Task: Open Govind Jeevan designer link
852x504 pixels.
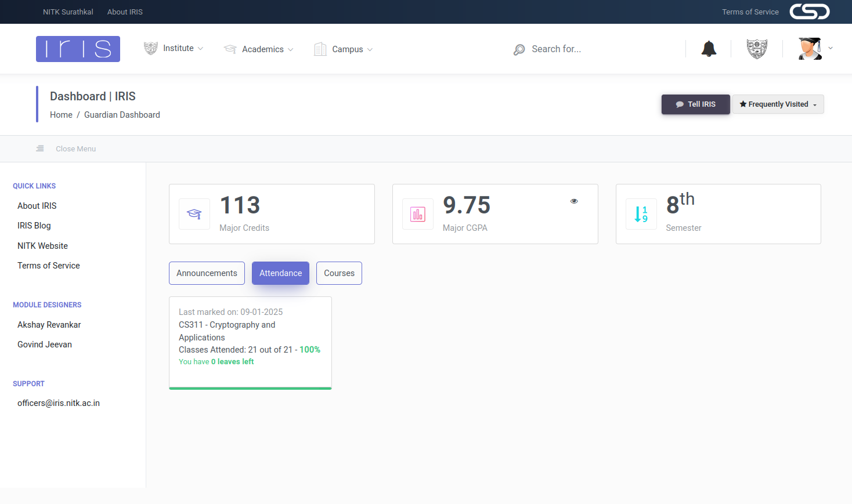Action: point(45,345)
